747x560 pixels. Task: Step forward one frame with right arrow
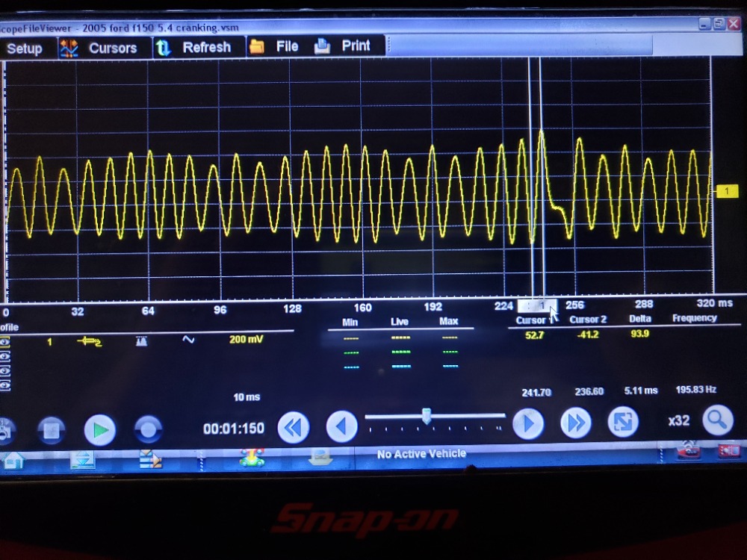[x=527, y=424]
